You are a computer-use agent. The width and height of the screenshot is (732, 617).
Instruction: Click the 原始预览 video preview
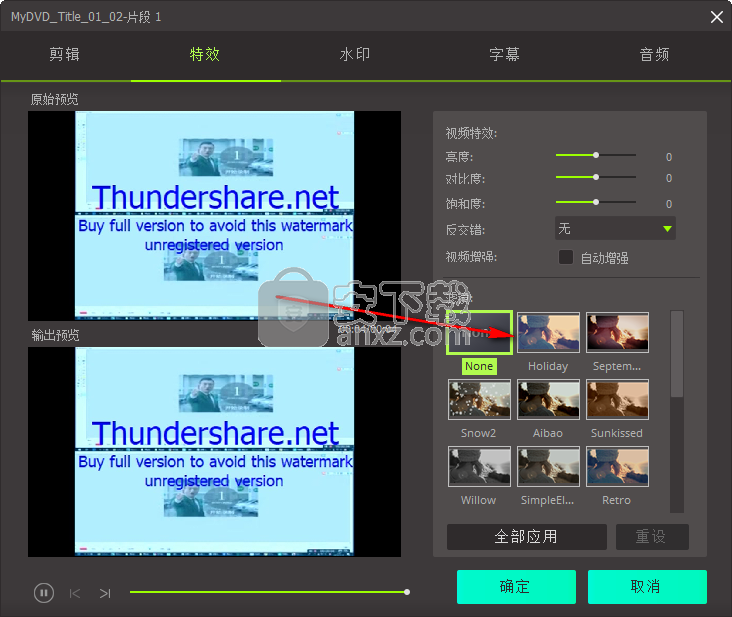pyautogui.click(x=214, y=216)
